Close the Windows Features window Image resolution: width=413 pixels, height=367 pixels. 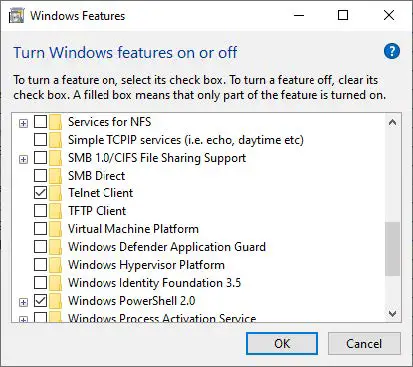pyautogui.click(x=389, y=15)
